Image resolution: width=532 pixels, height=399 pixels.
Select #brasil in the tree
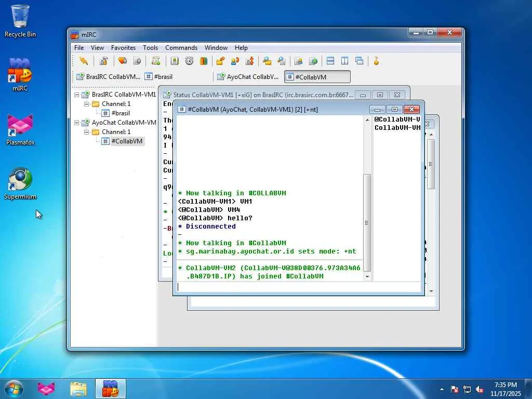tap(121, 113)
